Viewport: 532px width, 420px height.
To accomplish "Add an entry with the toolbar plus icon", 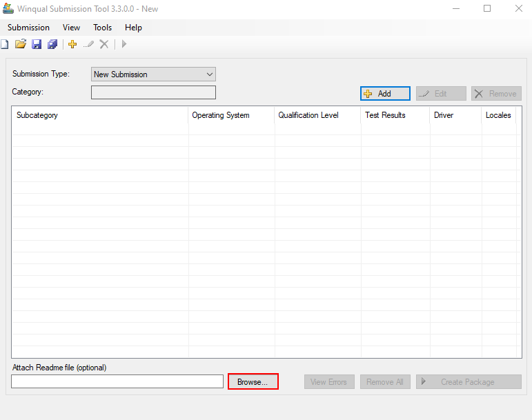I will pyautogui.click(x=72, y=44).
